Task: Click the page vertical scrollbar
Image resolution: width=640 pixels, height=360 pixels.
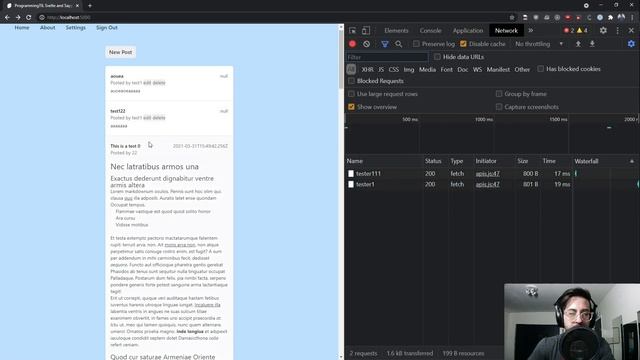Action: 341,59
